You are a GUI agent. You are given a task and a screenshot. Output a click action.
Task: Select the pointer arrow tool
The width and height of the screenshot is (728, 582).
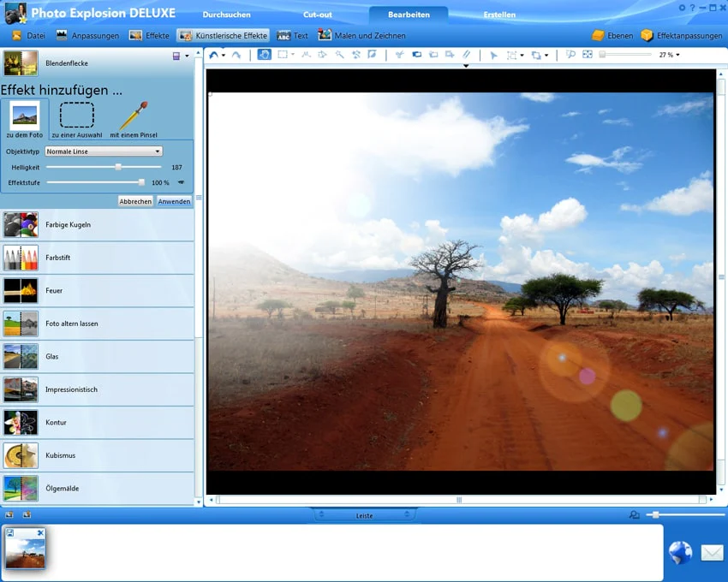[x=493, y=56]
